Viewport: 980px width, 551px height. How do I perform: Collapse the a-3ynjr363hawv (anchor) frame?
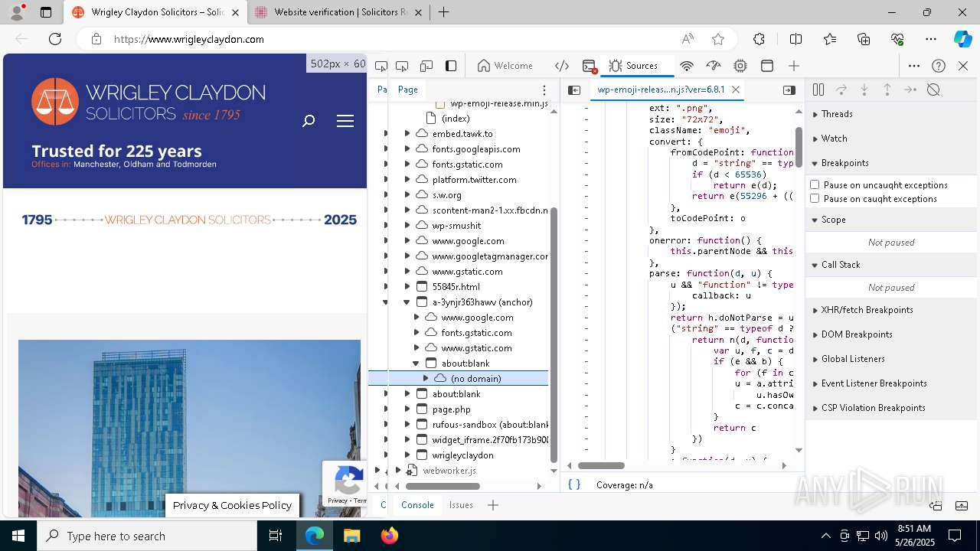407,302
